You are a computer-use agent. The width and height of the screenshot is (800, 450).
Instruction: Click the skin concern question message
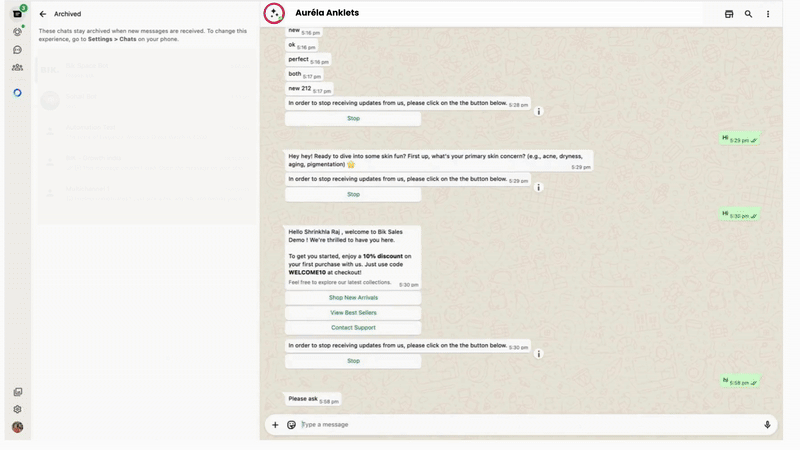click(x=439, y=160)
